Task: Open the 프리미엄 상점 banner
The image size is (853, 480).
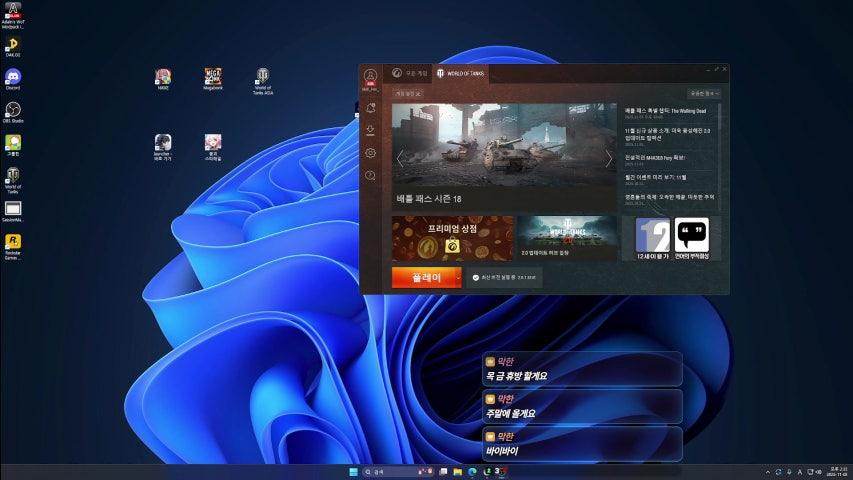Action: pyautogui.click(x=452, y=238)
